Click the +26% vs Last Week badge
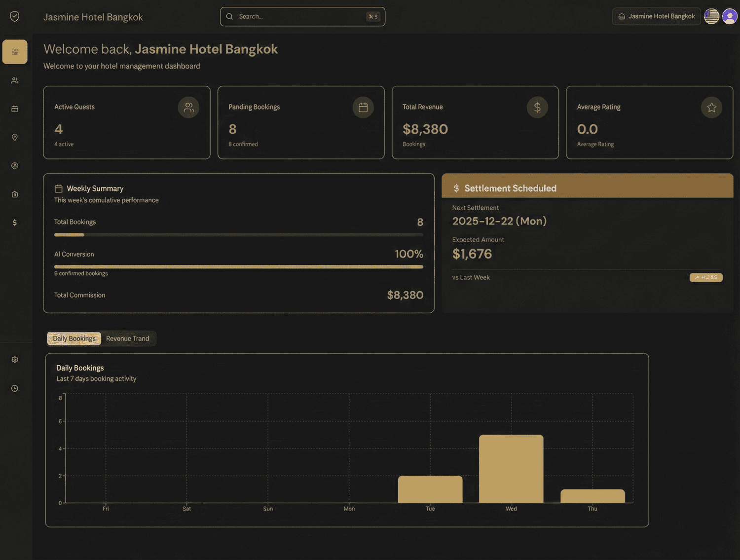 [706, 277]
